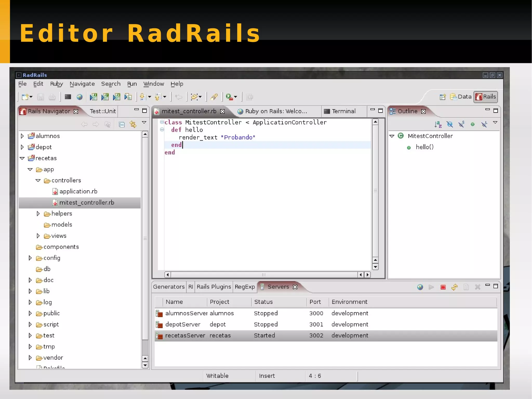Switch to the Terminal tab
Viewport: 532px width, 399px height.
click(x=343, y=111)
